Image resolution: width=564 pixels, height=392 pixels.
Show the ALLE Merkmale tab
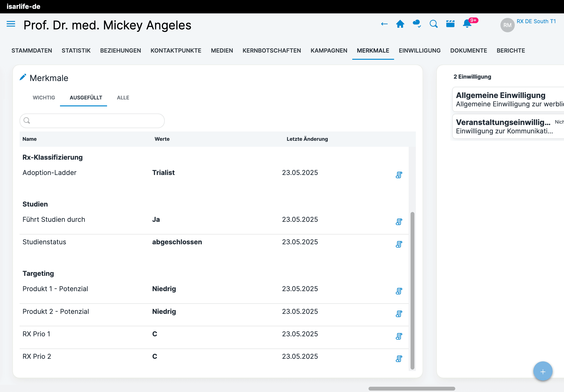(x=123, y=98)
